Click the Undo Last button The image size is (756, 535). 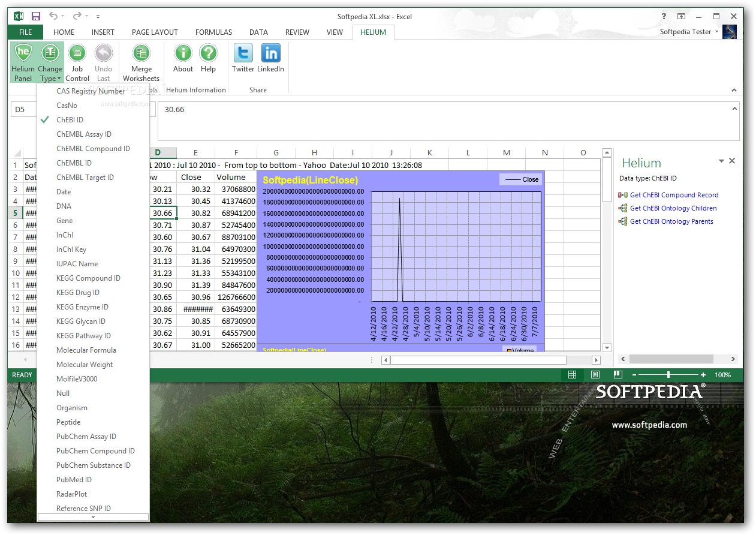pyautogui.click(x=103, y=62)
